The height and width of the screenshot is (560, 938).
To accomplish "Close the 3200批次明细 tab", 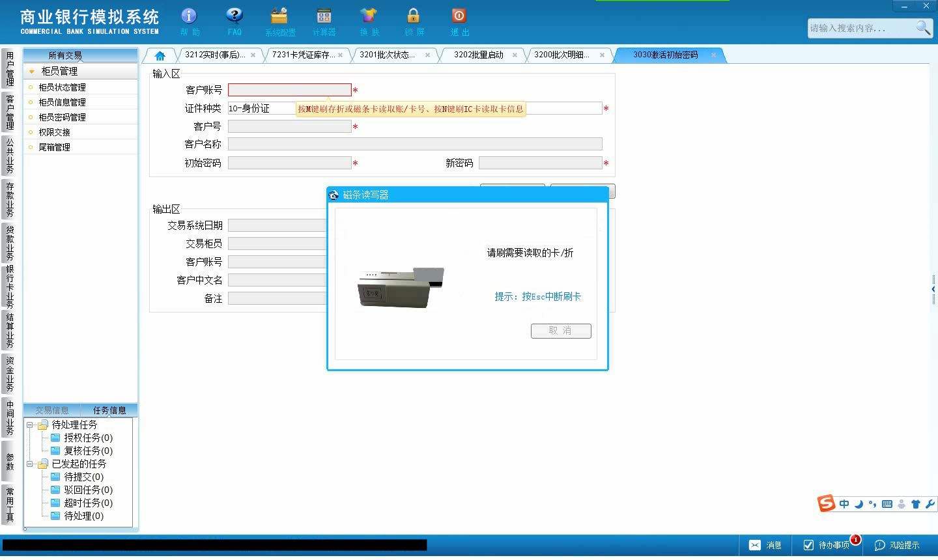I will click(602, 55).
